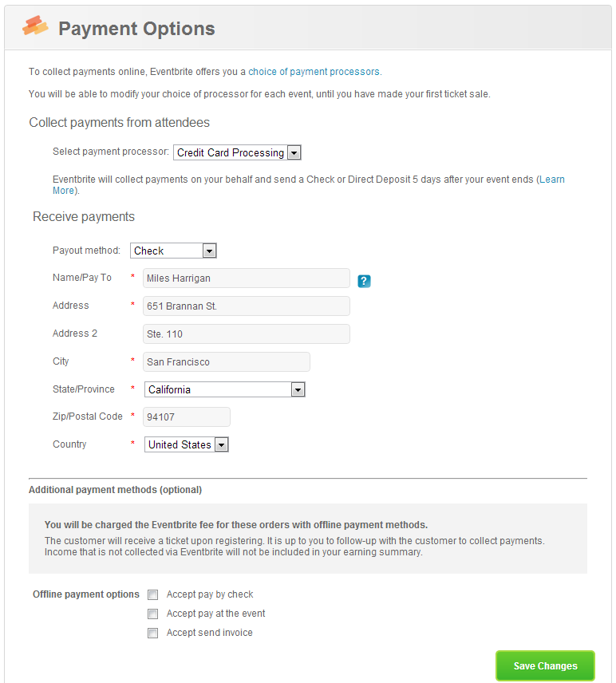This screenshot has width=616, height=683.
Task: Click the Payment Options page heading
Action: [136, 29]
